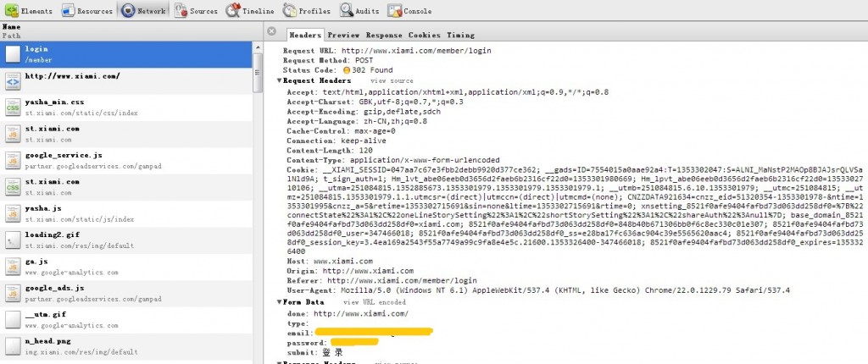This screenshot has width=868, height=364.
Task: Open the Sources panel
Action: coord(196,10)
